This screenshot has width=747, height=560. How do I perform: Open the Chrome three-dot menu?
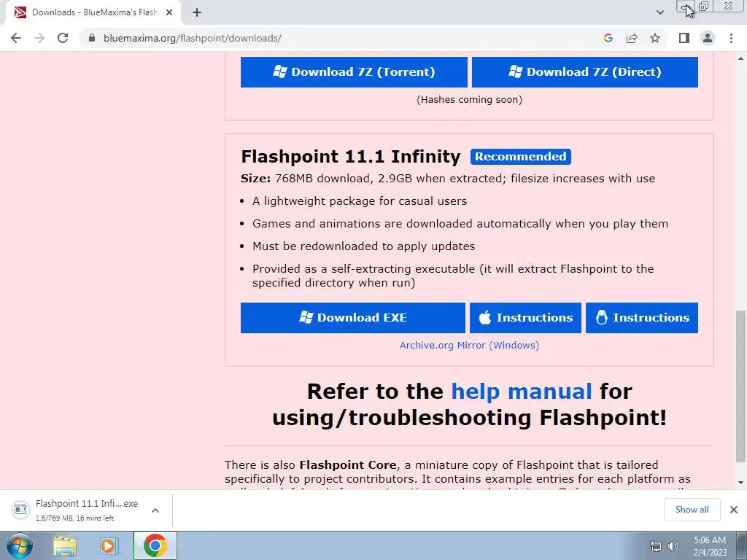click(x=731, y=38)
